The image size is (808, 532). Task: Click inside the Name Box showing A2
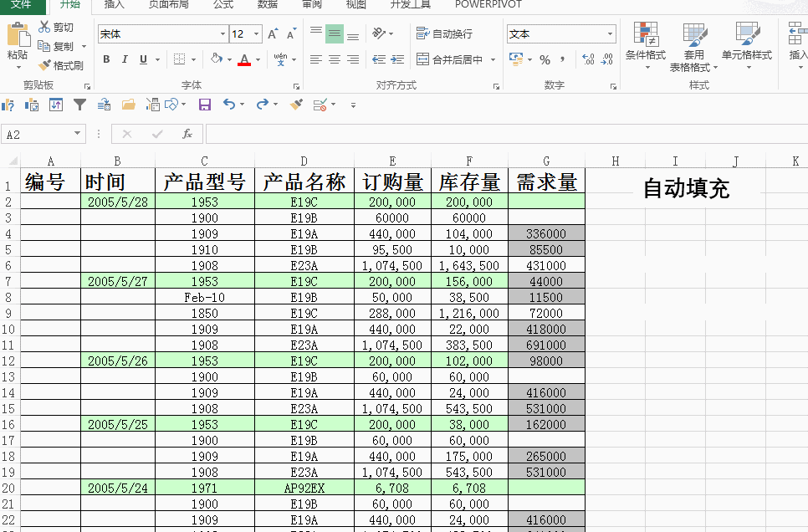click(38, 134)
